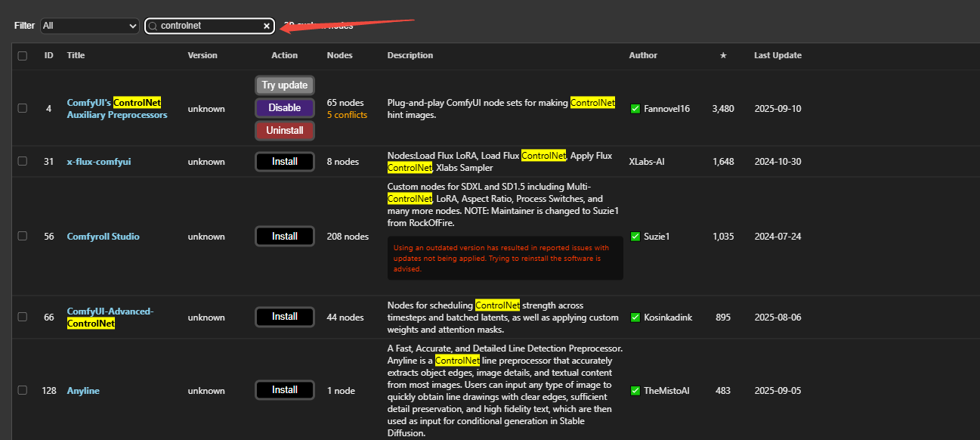This screenshot has width=980, height=440.
Task: Click the green check icon beside Kosinkadink
Action: pyautogui.click(x=635, y=318)
